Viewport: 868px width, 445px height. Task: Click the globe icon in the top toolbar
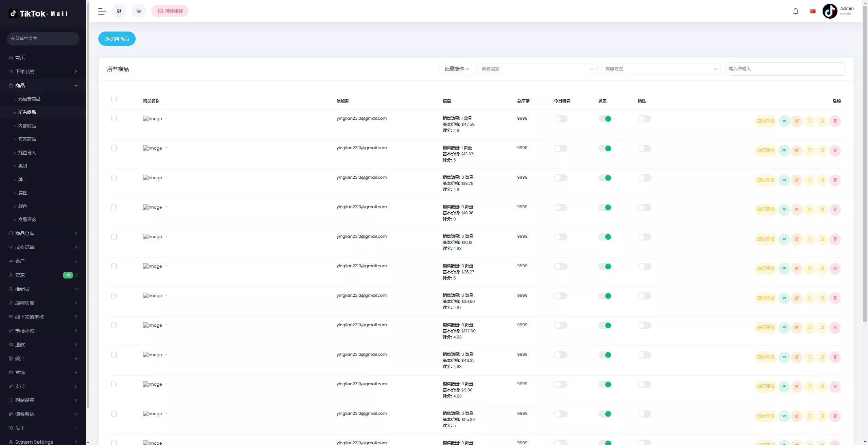[x=119, y=11]
